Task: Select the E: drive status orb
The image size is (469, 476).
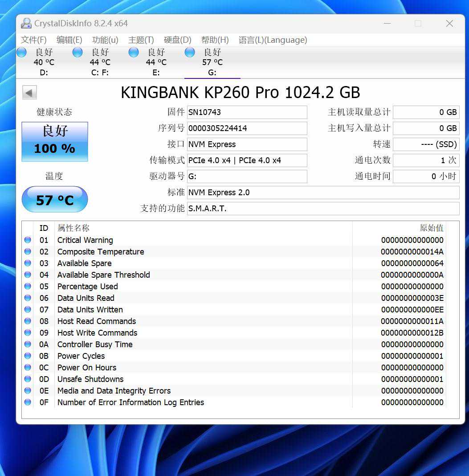Action: click(134, 53)
